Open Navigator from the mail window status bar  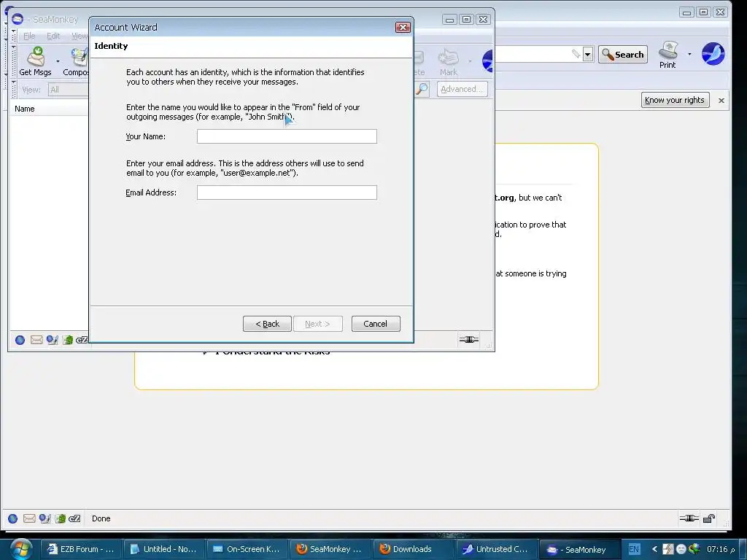20,340
